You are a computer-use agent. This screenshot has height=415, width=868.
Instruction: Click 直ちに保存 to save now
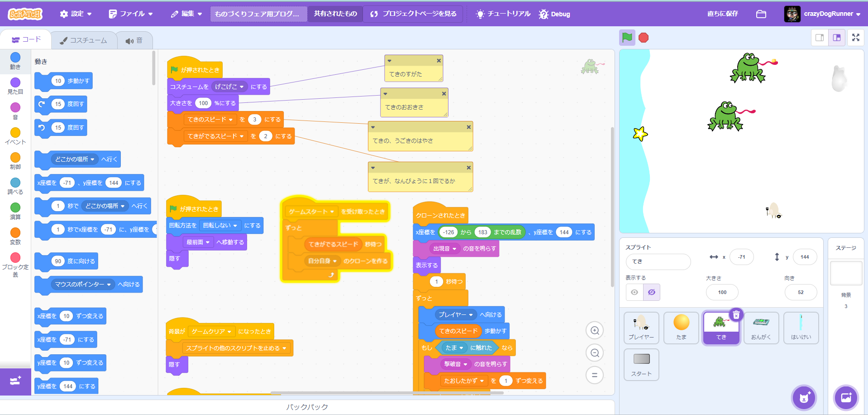pos(722,14)
